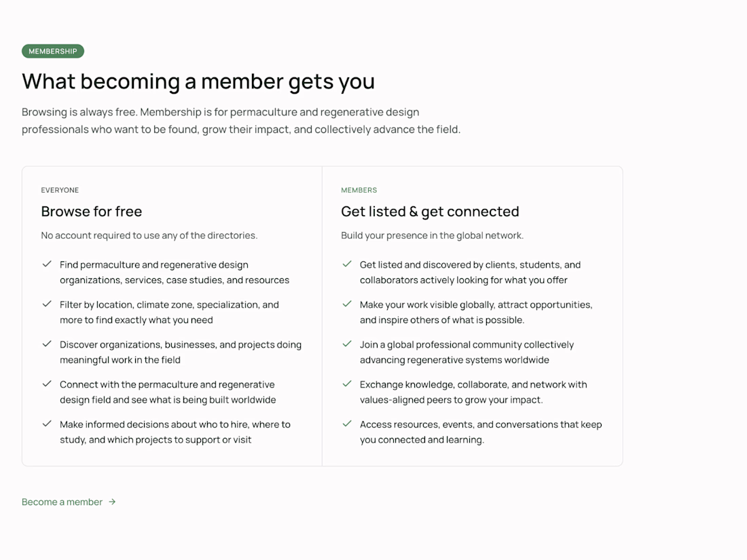This screenshot has width=747, height=560.
Task: Click checkmark beside Get listed and discovered
Action: pyautogui.click(x=347, y=264)
